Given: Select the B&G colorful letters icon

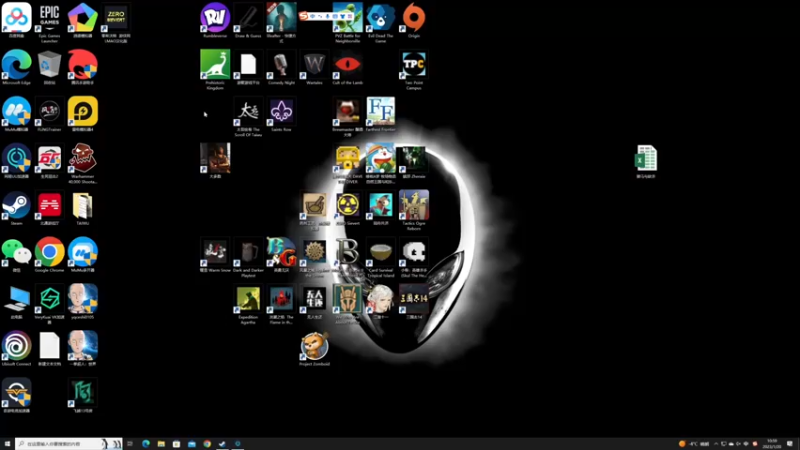Looking at the screenshot, I should click(x=281, y=252).
